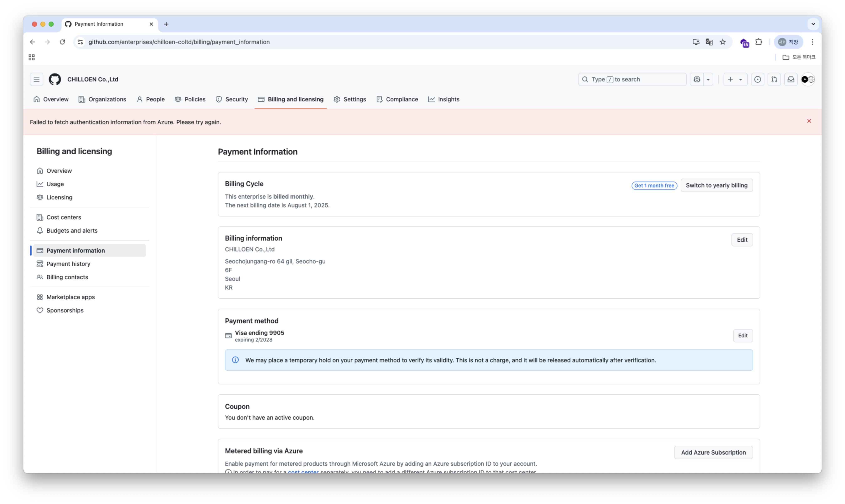Open the Compliance tab

tap(397, 99)
